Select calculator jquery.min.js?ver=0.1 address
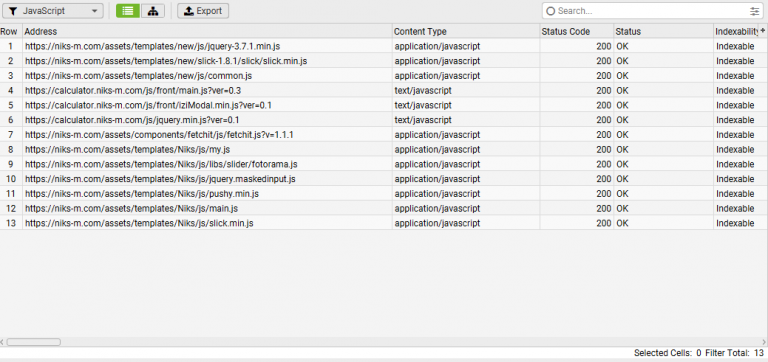This screenshot has height=362, width=768. [132, 120]
